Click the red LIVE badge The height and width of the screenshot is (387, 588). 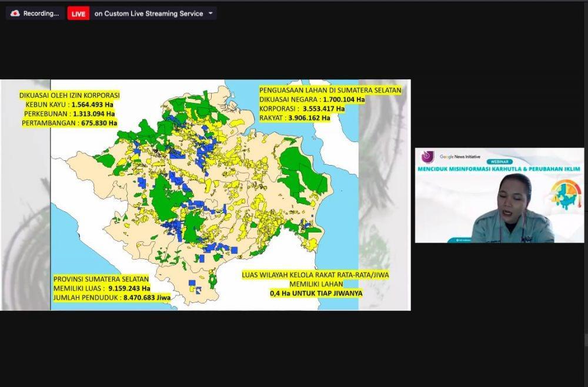78,14
